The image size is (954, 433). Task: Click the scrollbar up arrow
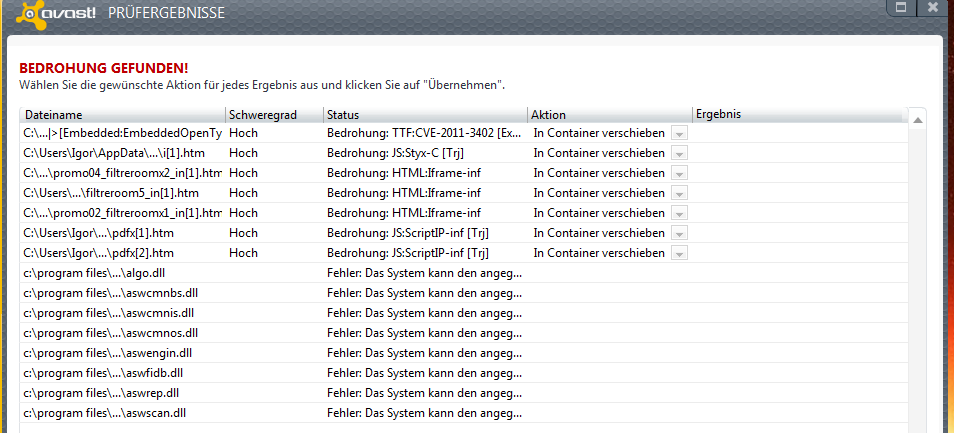pyautogui.click(x=917, y=121)
